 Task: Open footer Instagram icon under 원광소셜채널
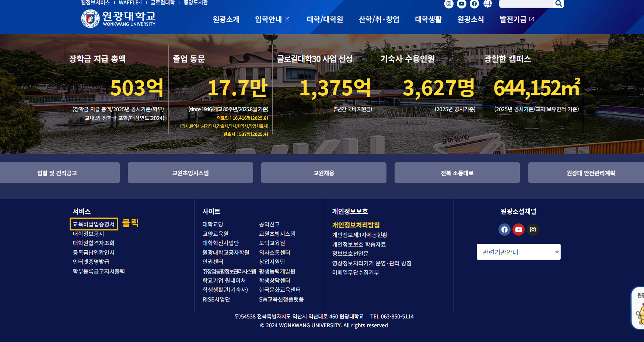pos(533,230)
